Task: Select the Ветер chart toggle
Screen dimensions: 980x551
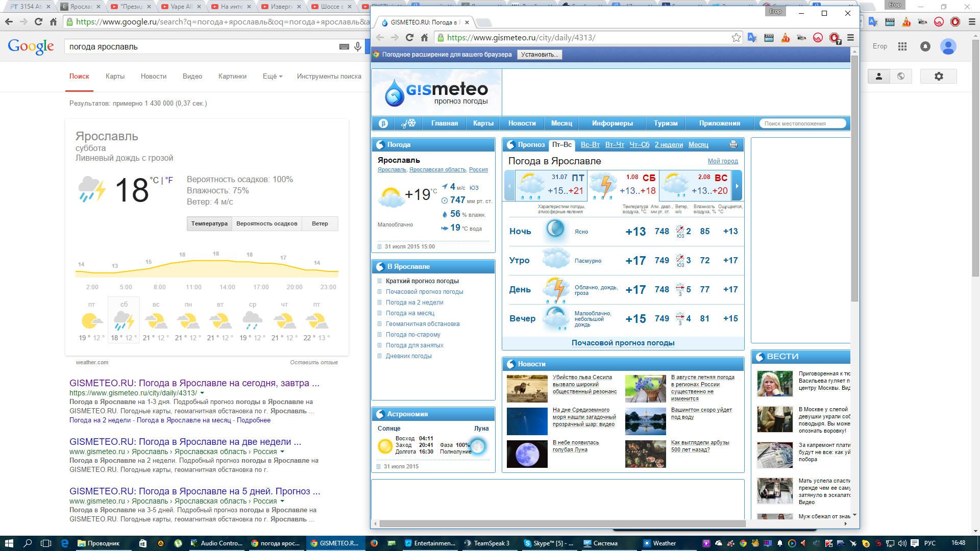Action: 320,223
